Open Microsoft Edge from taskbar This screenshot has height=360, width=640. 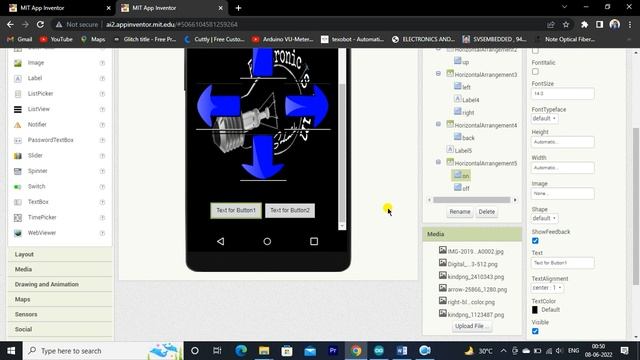pos(241,351)
